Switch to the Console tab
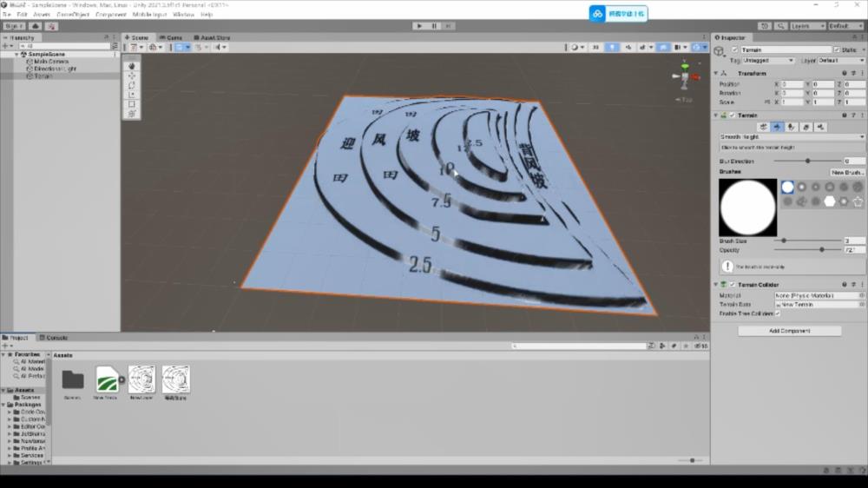868x488 pixels. [x=54, y=337]
